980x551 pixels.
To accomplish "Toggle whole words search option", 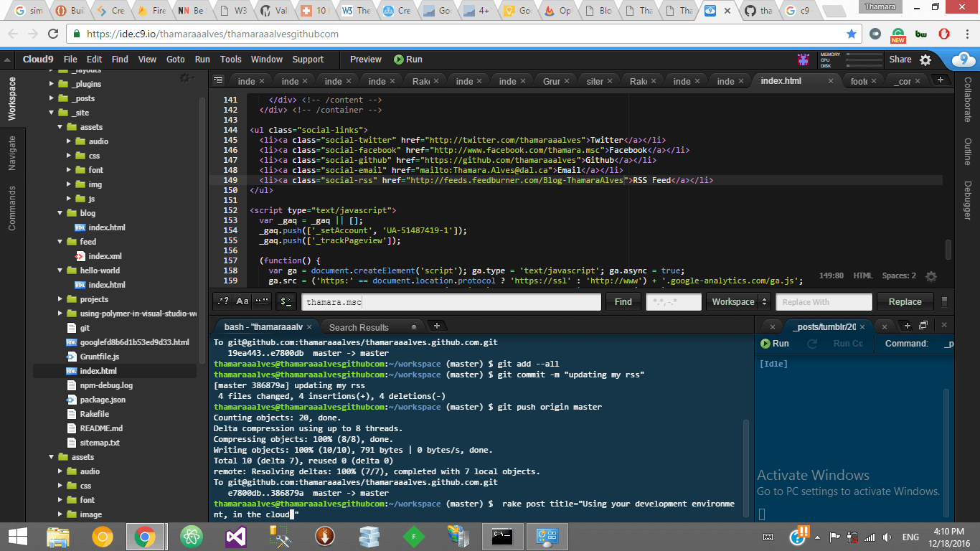I will point(262,302).
